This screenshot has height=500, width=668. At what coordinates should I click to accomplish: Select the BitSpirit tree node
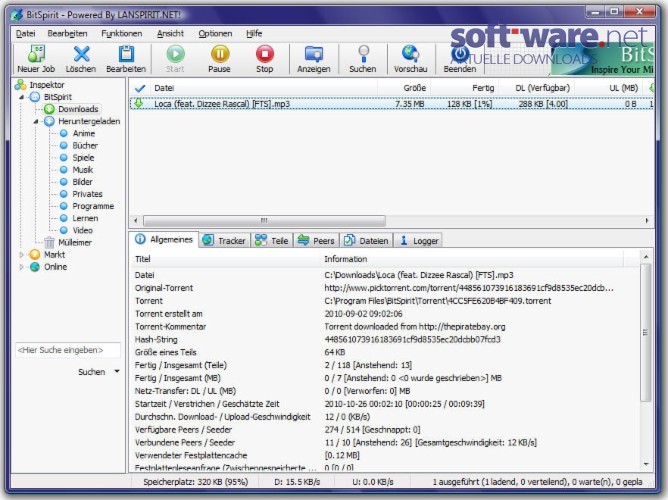[58, 97]
